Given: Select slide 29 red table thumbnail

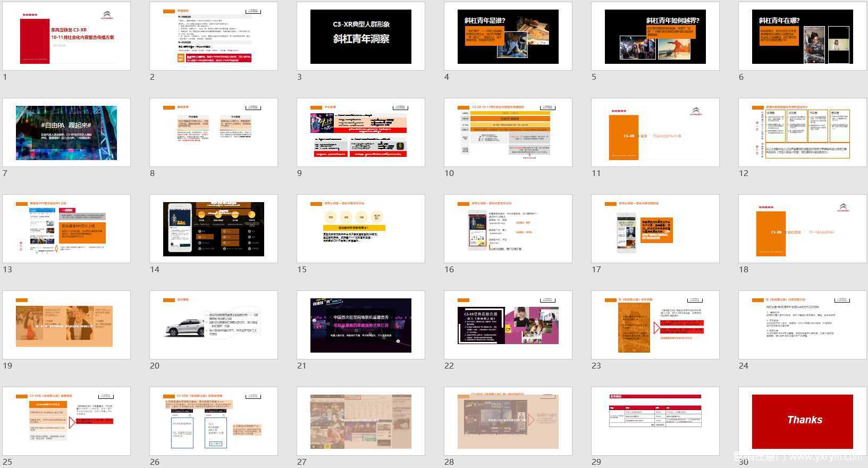Looking at the screenshot, I should (x=655, y=421).
